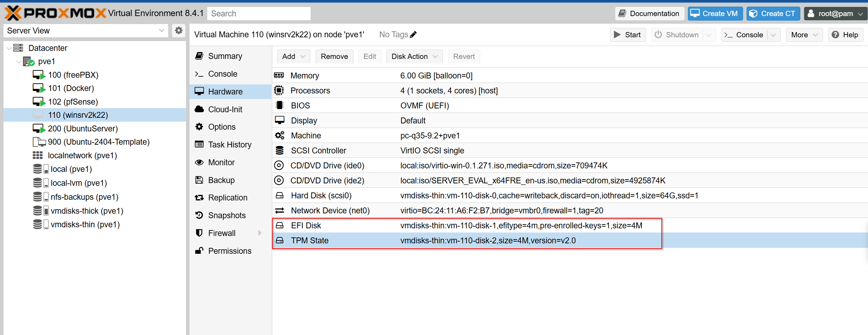Click the BIOS chip icon
Image resolution: width=868 pixels, height=335 pixels.
pos(279,105)
